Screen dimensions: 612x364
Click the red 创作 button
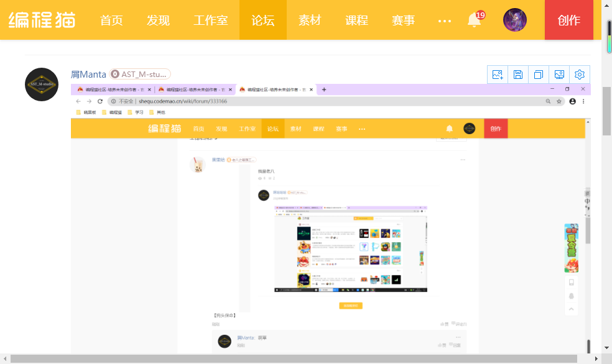569,20
